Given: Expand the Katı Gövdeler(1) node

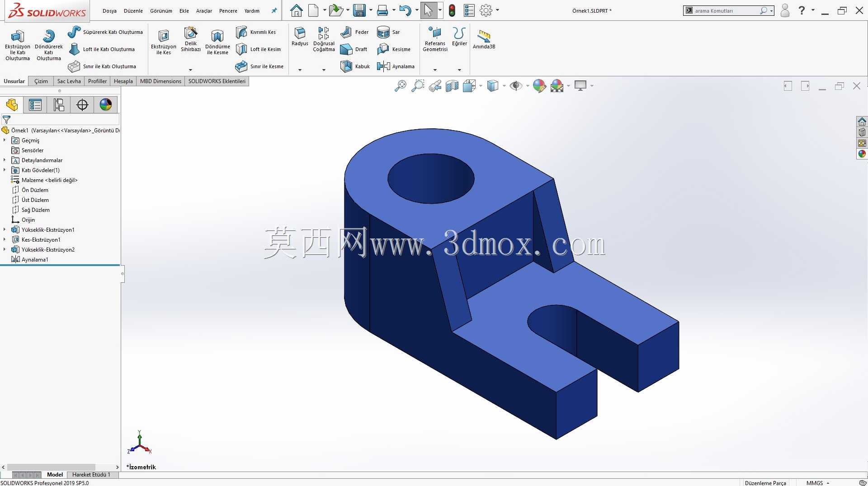Looking at the screenshot, I should (x=5, y=170).
